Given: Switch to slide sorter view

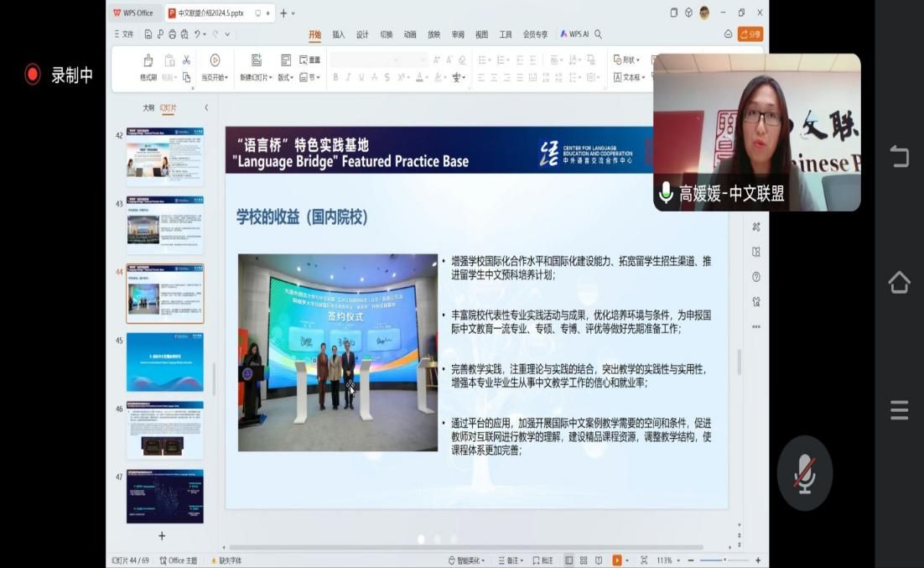Looking at the screenshot, I should (584, 560).
